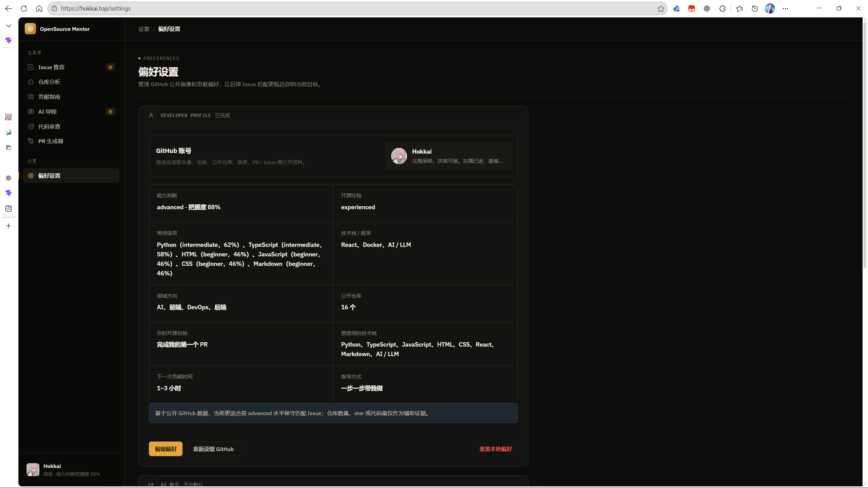Select 偏好设置 in the sidebar
The image size is (868, 488).
(x=71, y=176)
